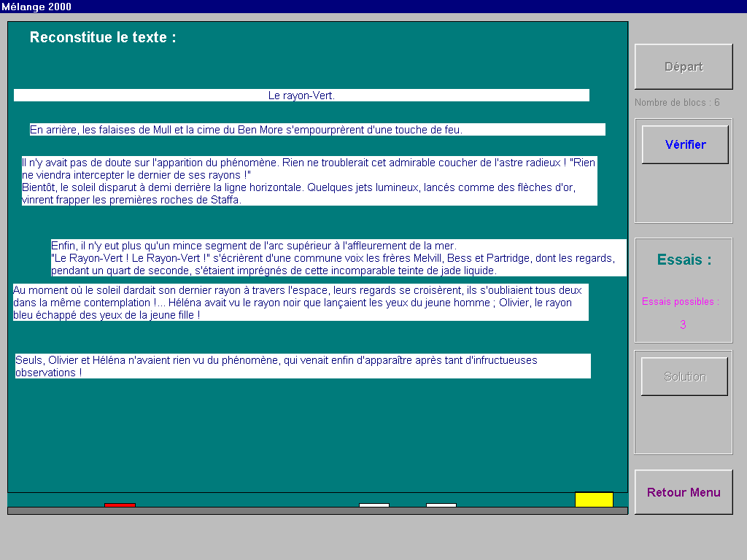Click the Mélange 2000 title bar
The width and height of the screenshot is (747, 560).
[x=373, y=7]
